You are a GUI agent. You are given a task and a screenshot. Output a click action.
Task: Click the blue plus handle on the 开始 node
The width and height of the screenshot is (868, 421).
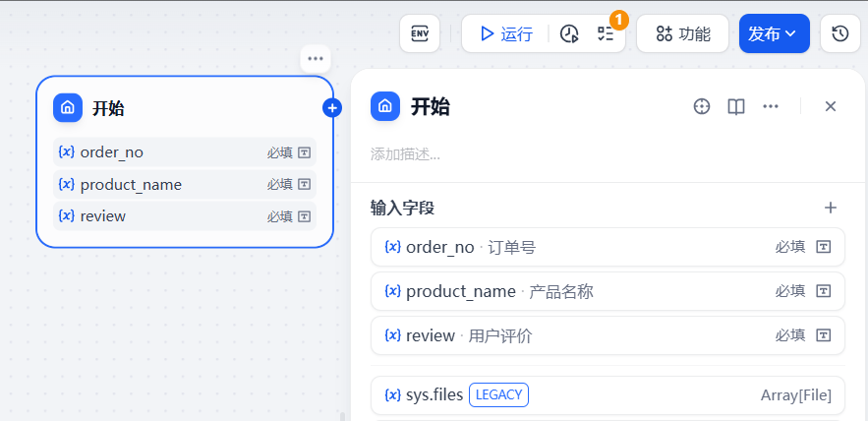[332, 108]
